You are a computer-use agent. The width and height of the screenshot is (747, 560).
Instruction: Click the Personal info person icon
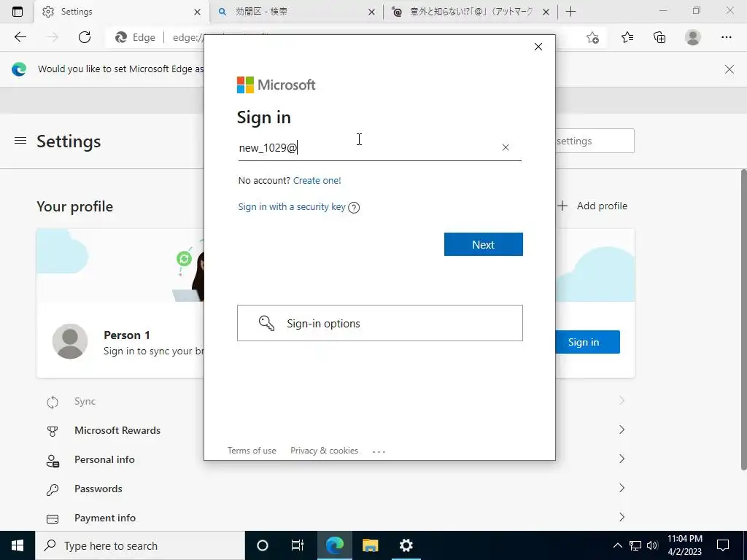[x=53, y=461]
